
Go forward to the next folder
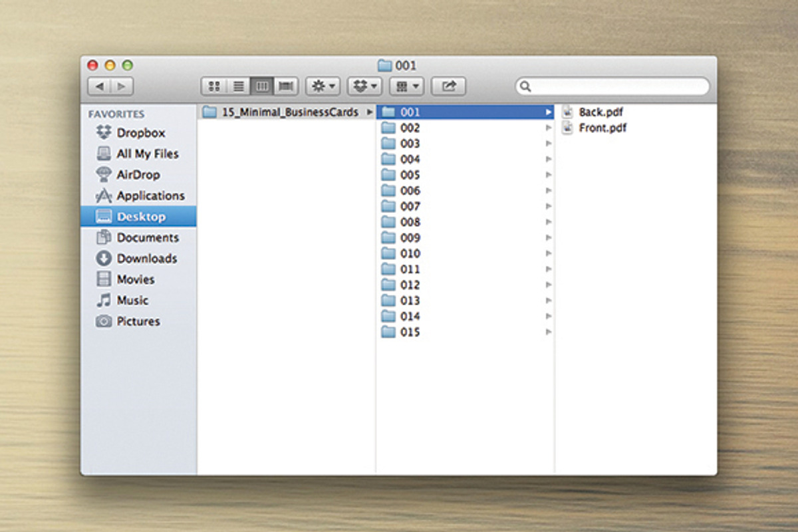point(122,86)
